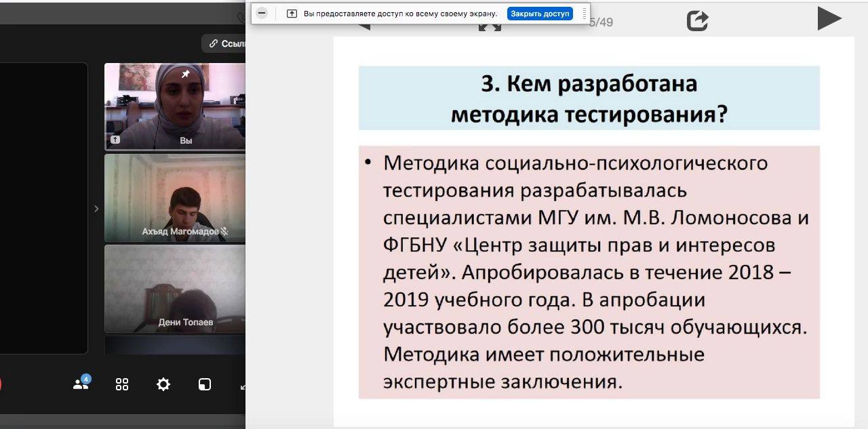Click the muted microphone icon by Ахъяд Магомадов

224,232
